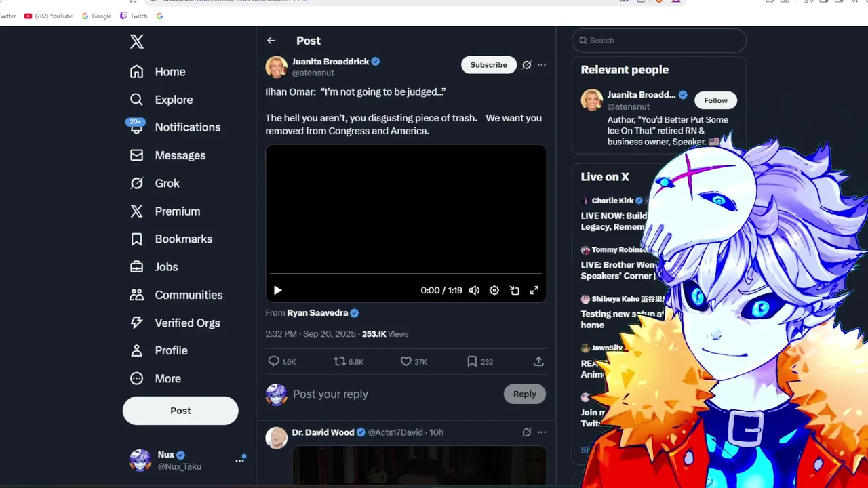This screenshot has height=488, width=868.
Task: Open Grok from sidebar
Action: click(x=155, y=183)
